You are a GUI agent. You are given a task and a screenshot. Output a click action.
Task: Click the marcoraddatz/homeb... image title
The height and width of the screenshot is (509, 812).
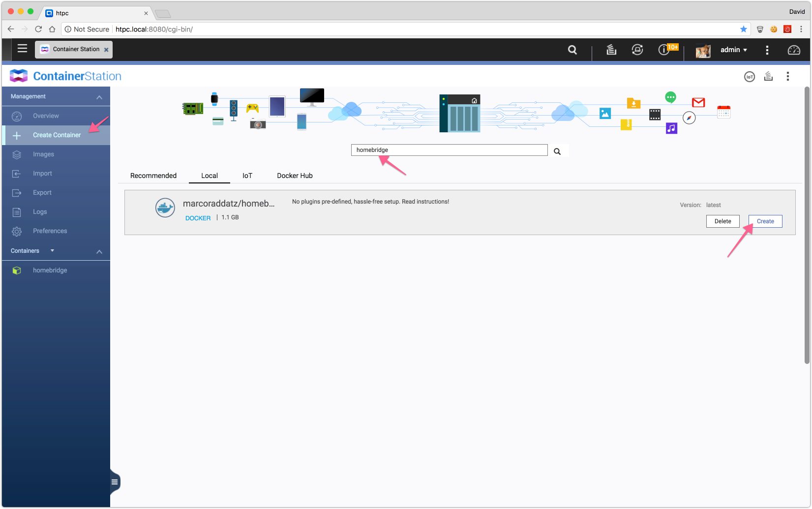(229, 204)
